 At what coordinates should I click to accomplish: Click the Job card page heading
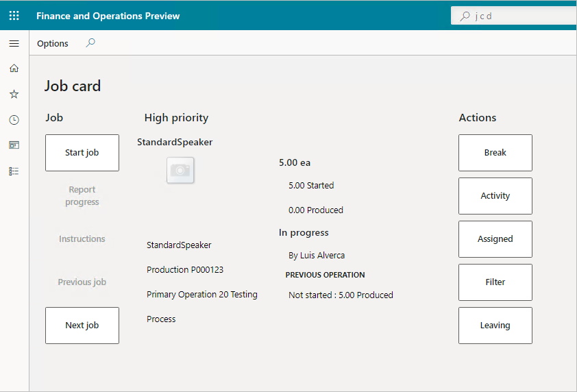click(73, 86)
